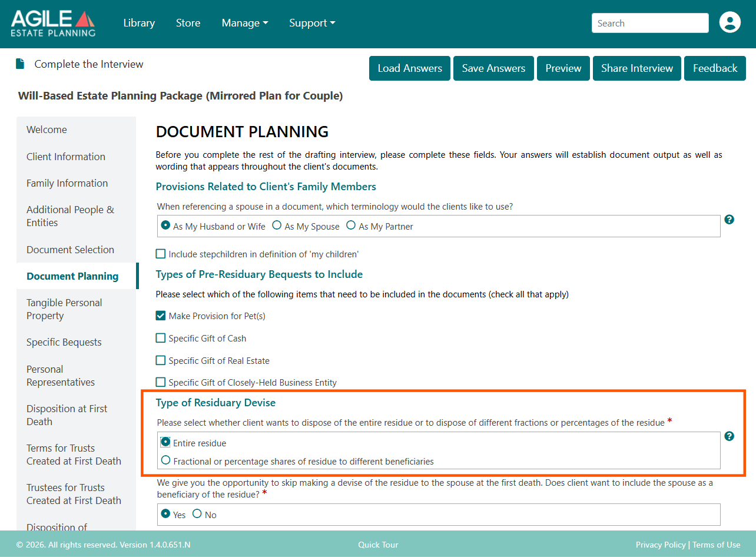Screen dimensions: 756x557
Task: Click Types of Pre-Residuary Bequests to Include heading
Action: tap(259, 274)
